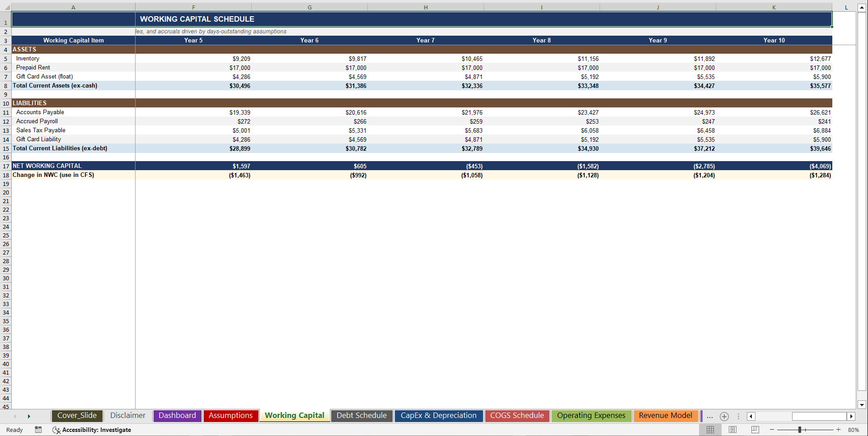The width and height of the screenshot is (868, 436).
Task: Zoom in using the plus button
Action: tap(838, 430)
